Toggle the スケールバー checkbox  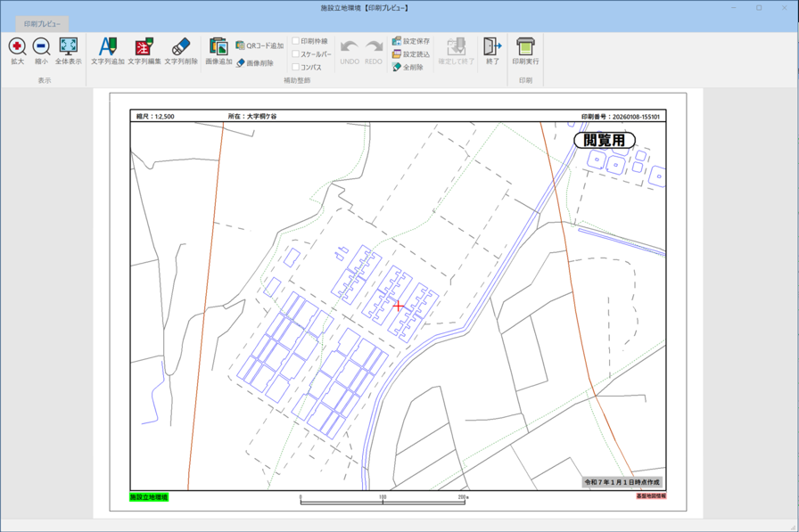click(x=296, y=54)
